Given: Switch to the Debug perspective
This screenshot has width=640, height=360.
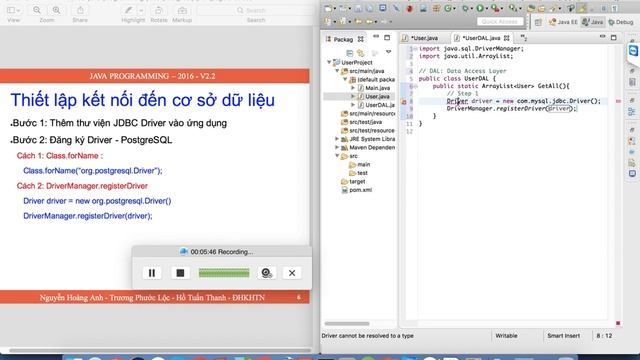Looking at the screenshot, I should tap(621, 22).
